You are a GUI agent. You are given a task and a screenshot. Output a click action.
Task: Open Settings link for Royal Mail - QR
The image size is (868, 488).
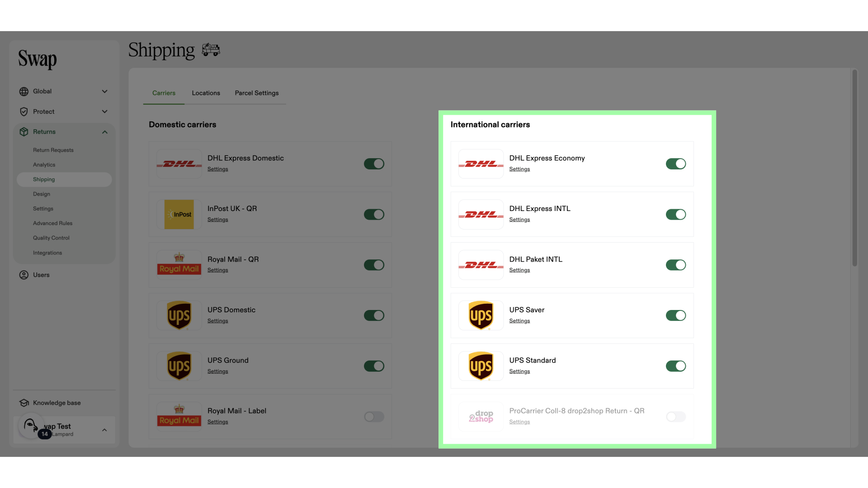[217, 270]
